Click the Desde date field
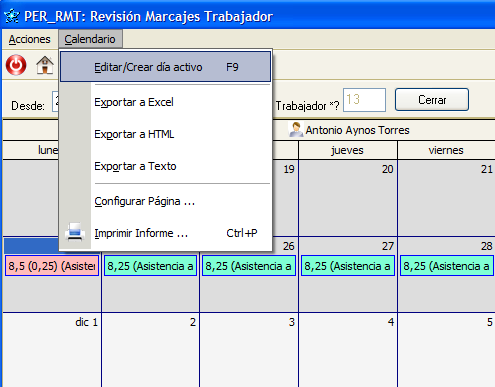This screenshot has width=495, height=387. tap(55, 102)
